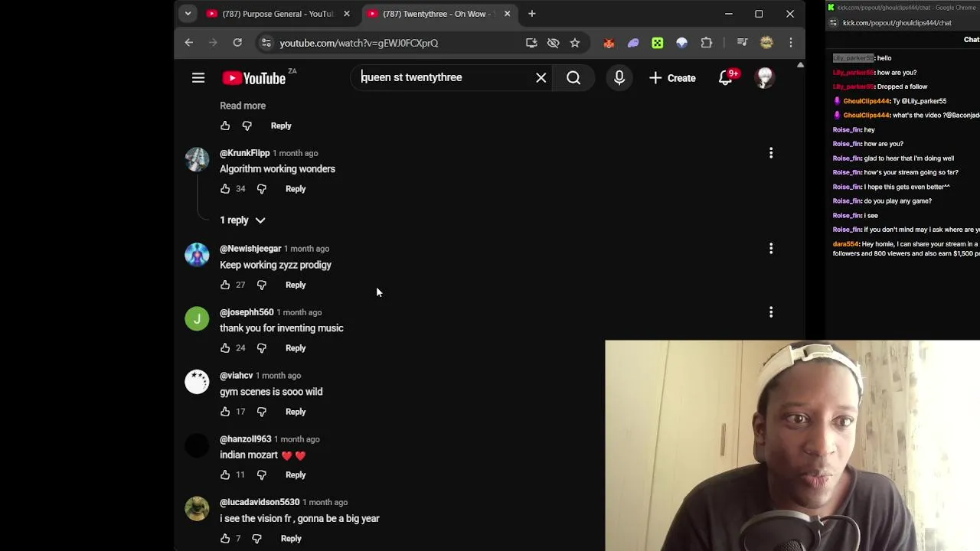Reply to the @hanzoll963 comment
This screenshot has width=980, height=551.
(x=296, y=475)
